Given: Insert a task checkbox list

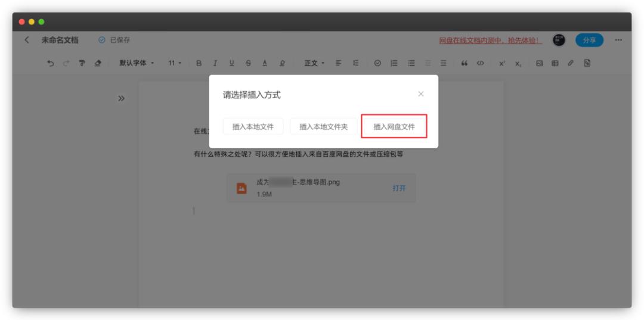Looking at the screenshot, I should [377, 63].
